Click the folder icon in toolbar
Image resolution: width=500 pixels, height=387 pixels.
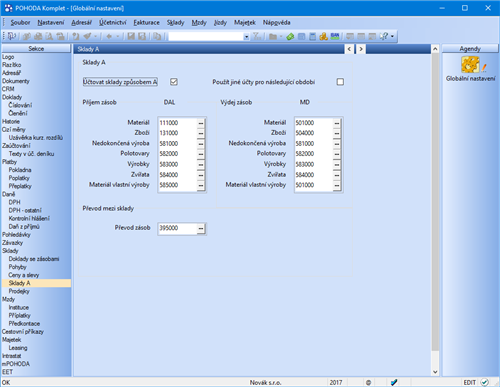(x=273, y=36)
